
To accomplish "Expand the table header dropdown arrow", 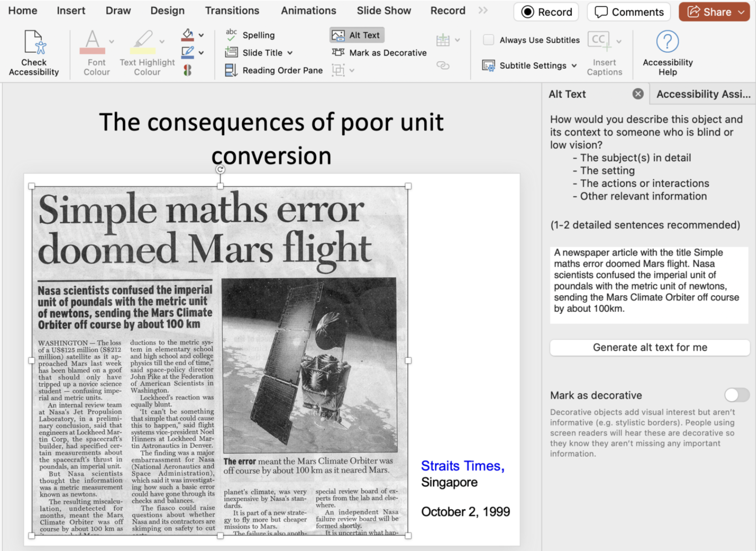I will 457,40.
